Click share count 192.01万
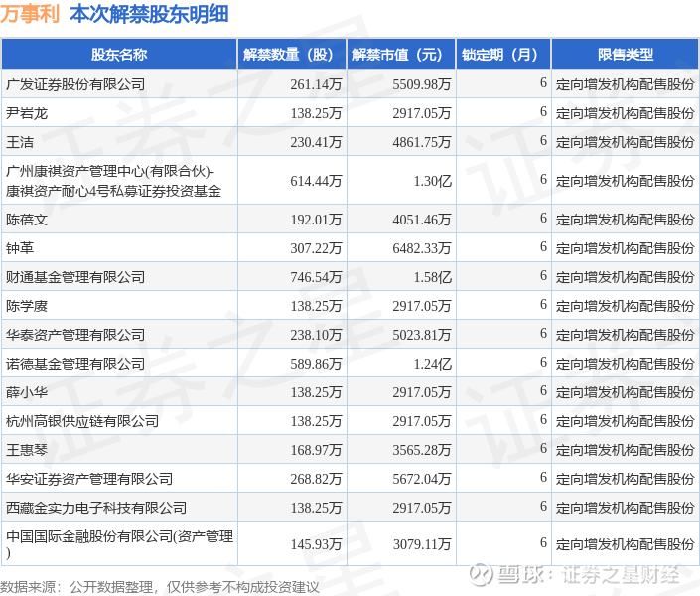 pos(316,220)
